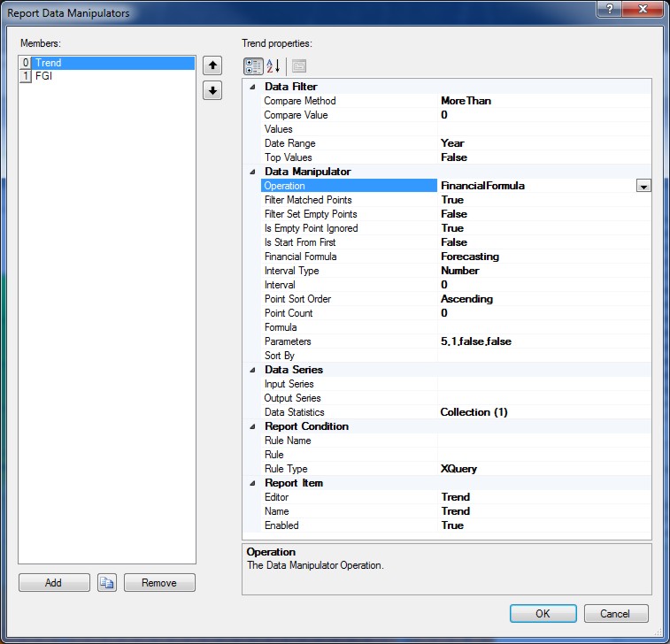The image size is (670, 644).
Task: Open the Operation dropdown arrow
Action: 643,186
